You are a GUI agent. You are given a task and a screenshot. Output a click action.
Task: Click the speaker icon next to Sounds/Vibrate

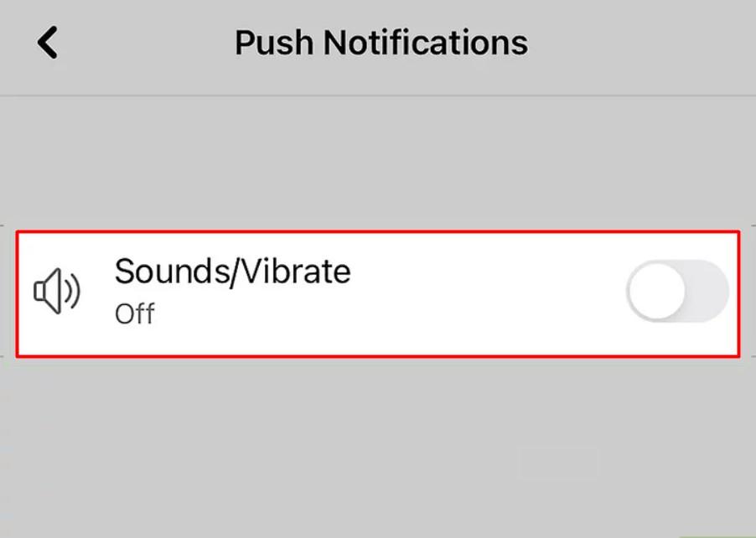tap(55, 292)
